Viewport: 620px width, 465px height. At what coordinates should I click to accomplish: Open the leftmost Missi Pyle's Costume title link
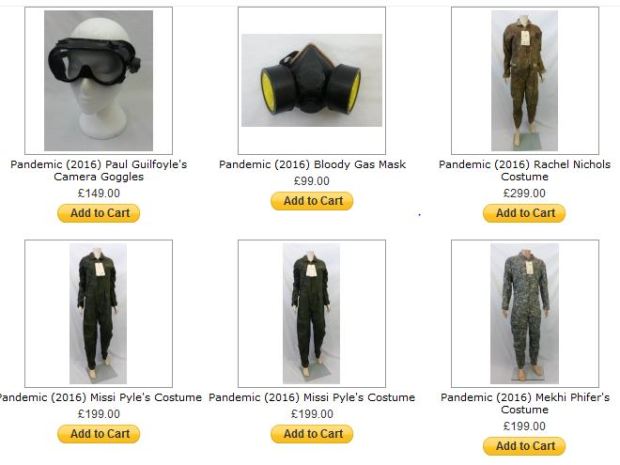click(x=100, y=397)
